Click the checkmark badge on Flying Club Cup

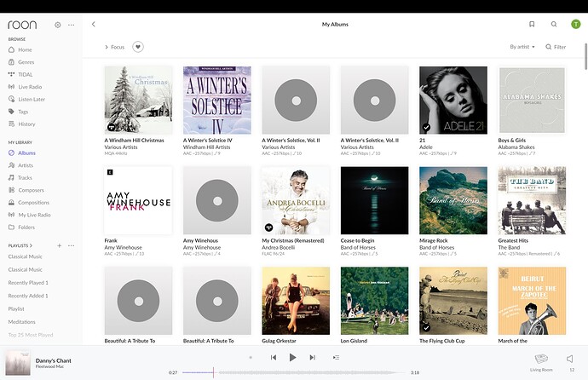click(426, 328)
